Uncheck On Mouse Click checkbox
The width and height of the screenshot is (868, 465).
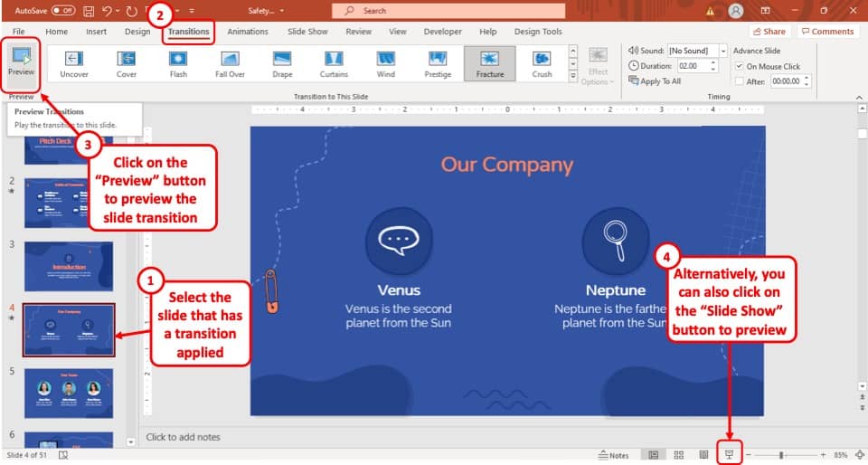[740, 66]
